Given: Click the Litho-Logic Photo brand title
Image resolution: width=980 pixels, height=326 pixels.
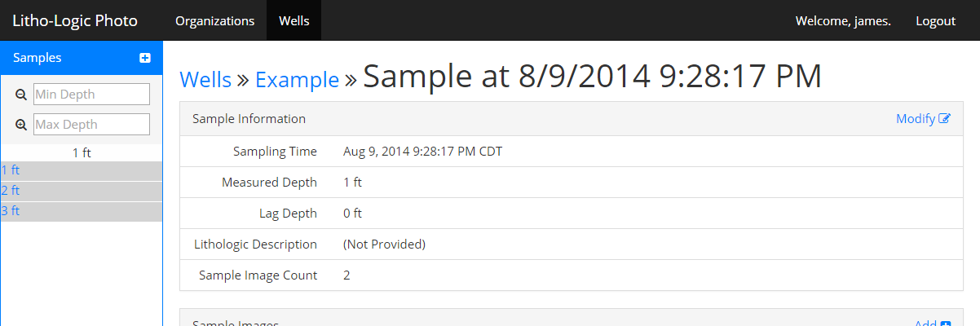Looking at the screenshot, I should 75,20.
